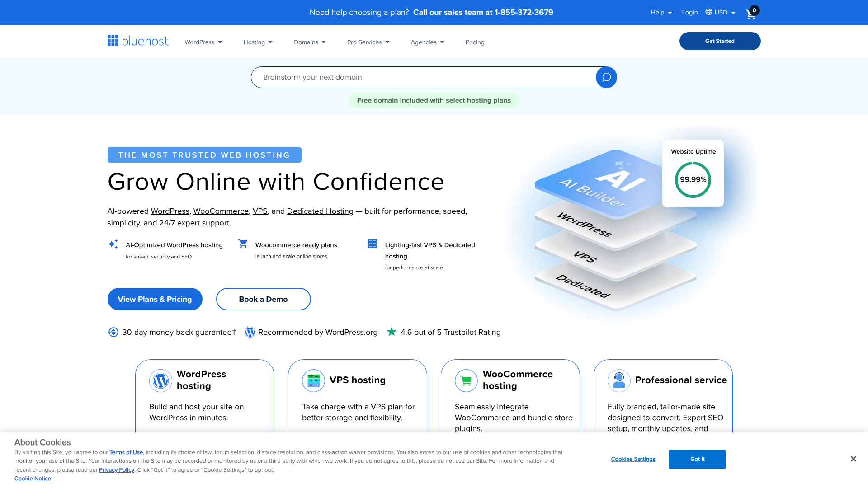Image resolution: width=868 pixels, height=488 pixels.
Task: Expand the Hosting dropdown menu
Action: click(x=257, y=42)
